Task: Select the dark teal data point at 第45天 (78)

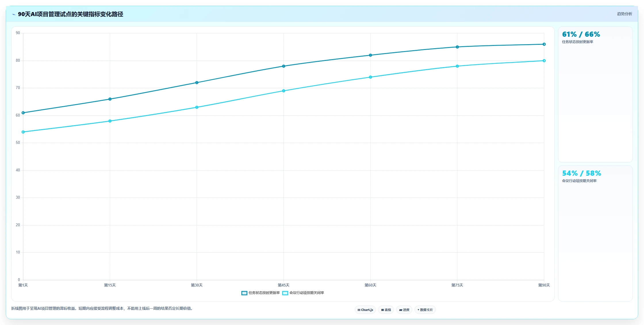Action: point(283,66)
